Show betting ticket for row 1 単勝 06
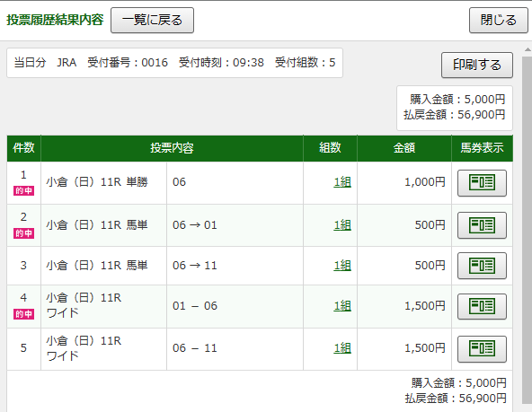 [482, 183]
